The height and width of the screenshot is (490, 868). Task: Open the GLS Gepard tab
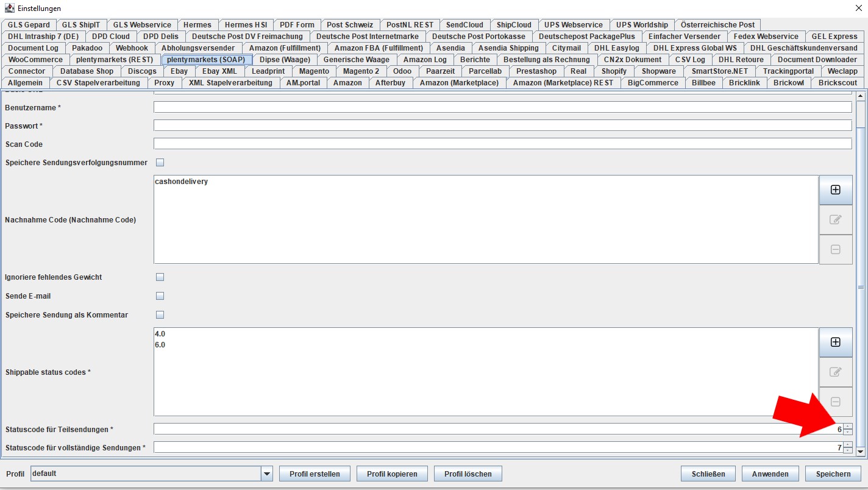[x=29, y=25]
